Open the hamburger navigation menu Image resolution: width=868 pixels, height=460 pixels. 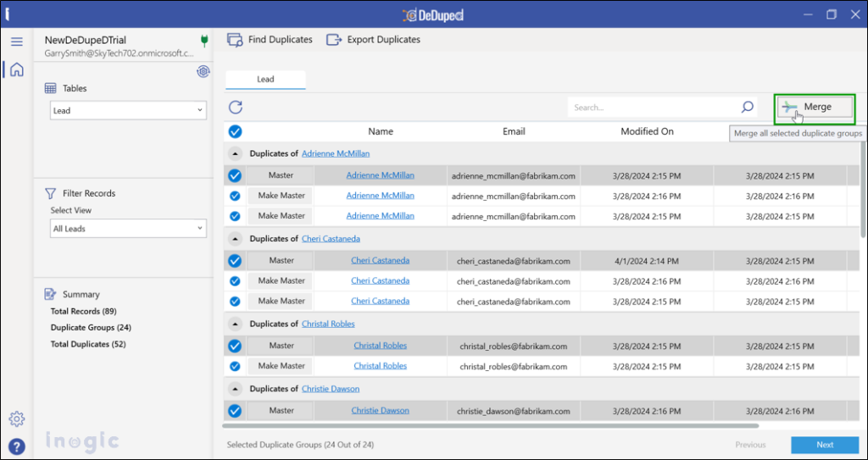click(17, 42)
